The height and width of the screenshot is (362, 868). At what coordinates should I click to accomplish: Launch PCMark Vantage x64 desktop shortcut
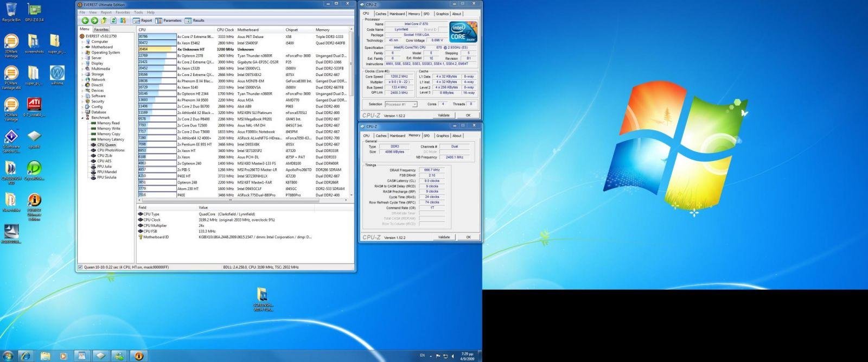pos(11,78)
